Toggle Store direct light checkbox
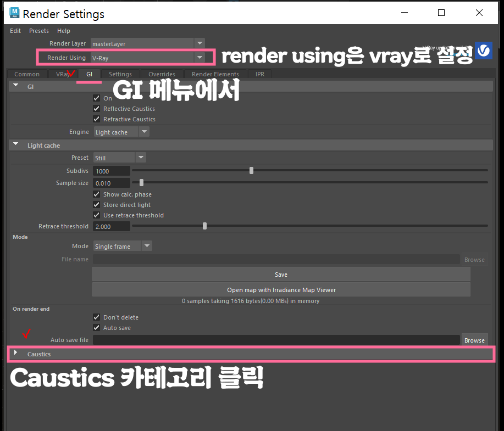 96,205
